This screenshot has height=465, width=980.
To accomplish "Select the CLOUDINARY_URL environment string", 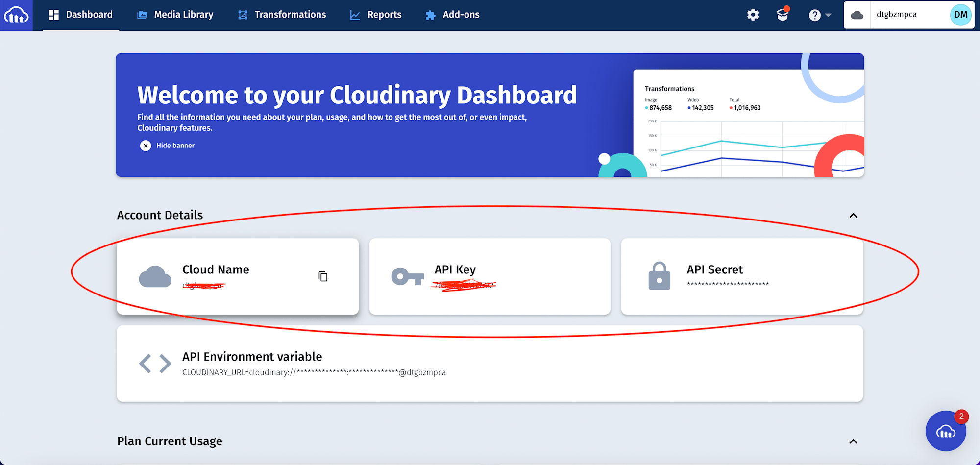I will click(314, 372).
